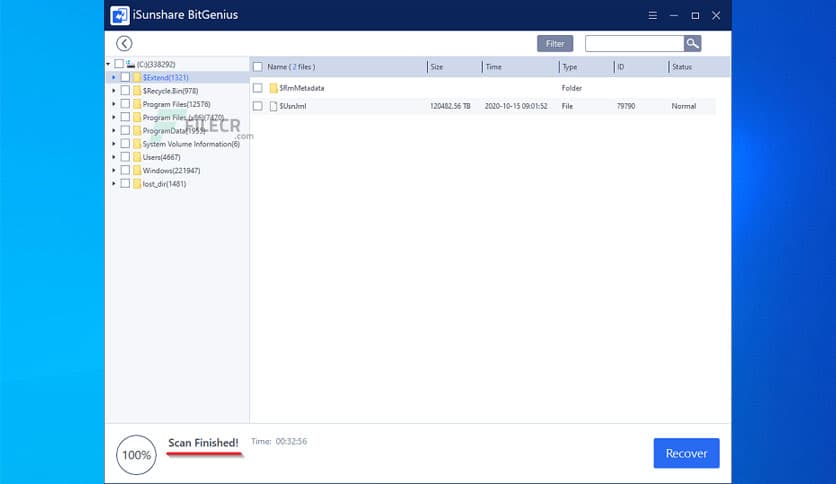Collapse the C: drive tree node
836x484 pixels.
click(x=108, y=64)
